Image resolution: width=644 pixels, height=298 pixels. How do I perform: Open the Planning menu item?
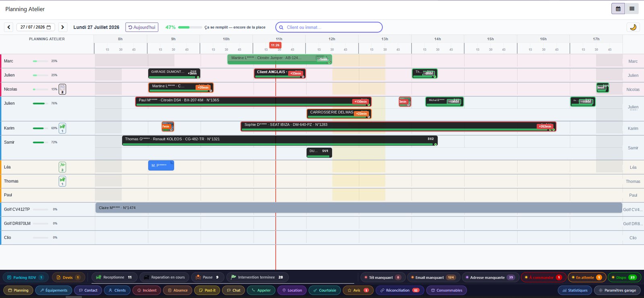point(18,290)
